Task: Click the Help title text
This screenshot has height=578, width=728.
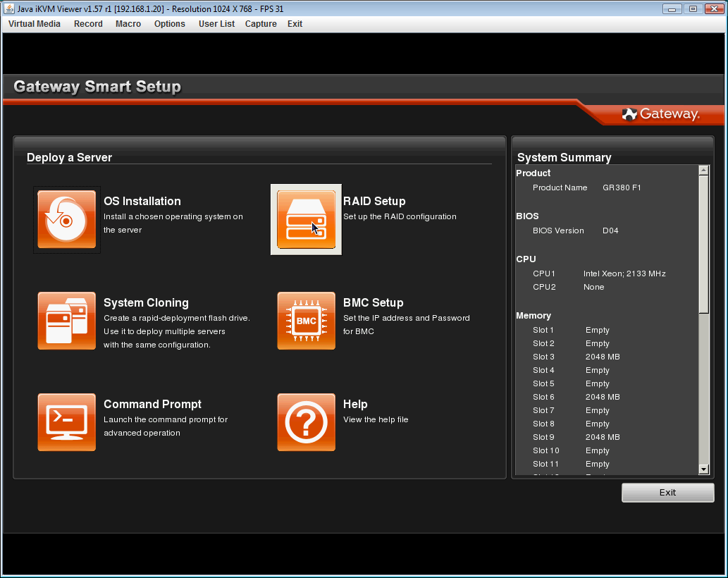Action: click(355, 404)
